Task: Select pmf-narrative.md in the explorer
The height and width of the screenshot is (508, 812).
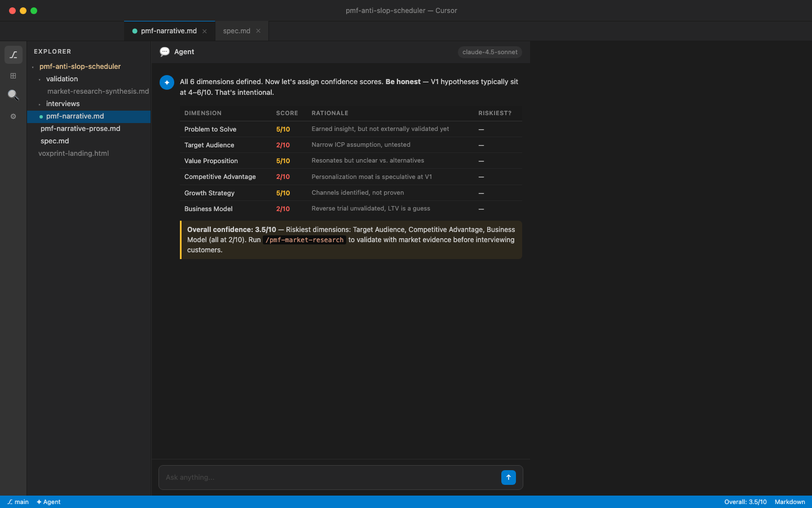Action: pyautogui.click(x=89, y=116)
